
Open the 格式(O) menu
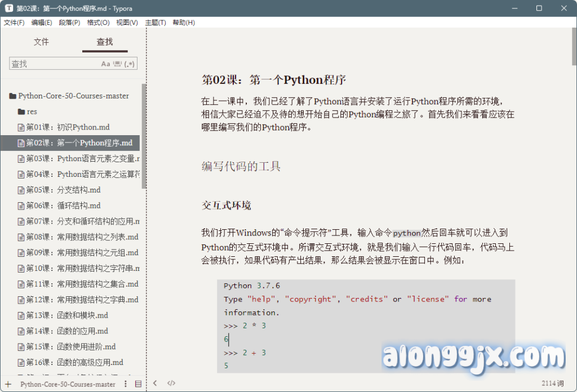98,23
